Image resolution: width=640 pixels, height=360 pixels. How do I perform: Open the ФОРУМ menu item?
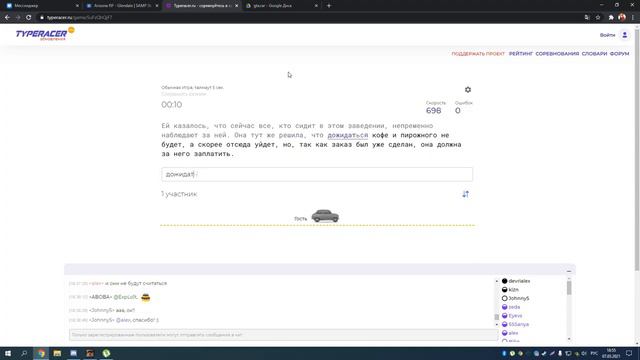619,54
